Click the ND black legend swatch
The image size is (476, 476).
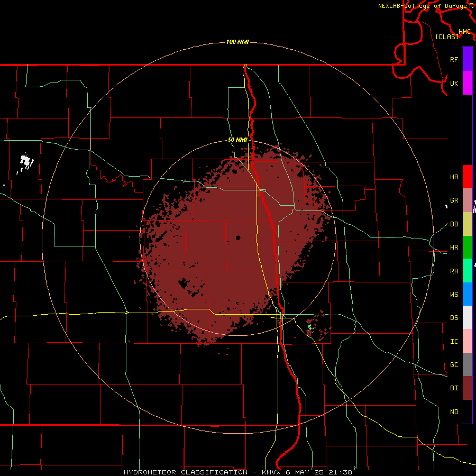click(467, 411)
